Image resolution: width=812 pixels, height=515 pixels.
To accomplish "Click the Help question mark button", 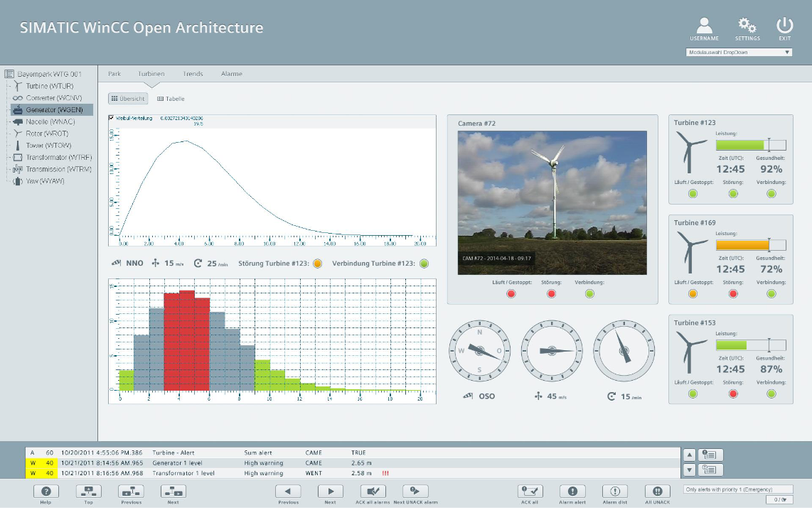I will [x=46, y=492].
